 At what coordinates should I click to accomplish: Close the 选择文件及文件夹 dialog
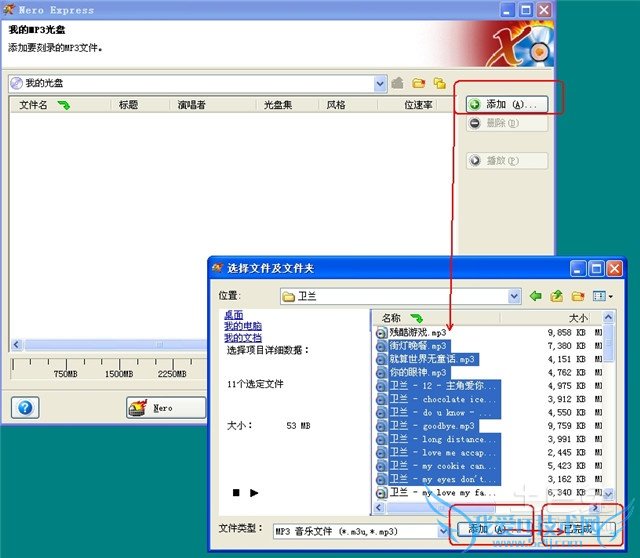614,269
